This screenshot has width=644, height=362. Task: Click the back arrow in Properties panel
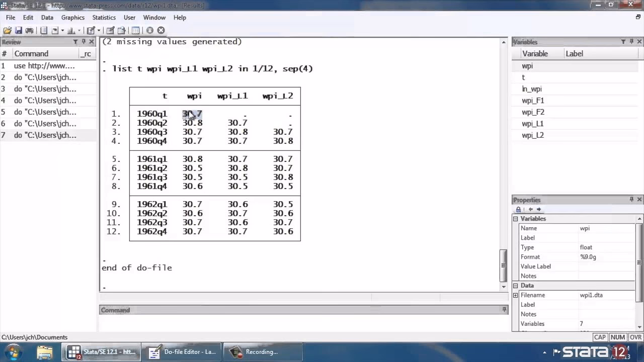[530, 210]
